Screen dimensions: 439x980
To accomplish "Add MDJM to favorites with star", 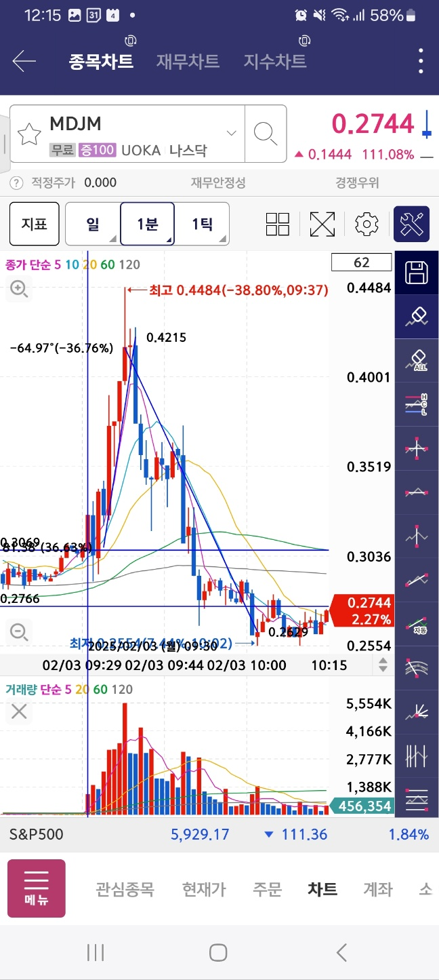I will (28, 134).
